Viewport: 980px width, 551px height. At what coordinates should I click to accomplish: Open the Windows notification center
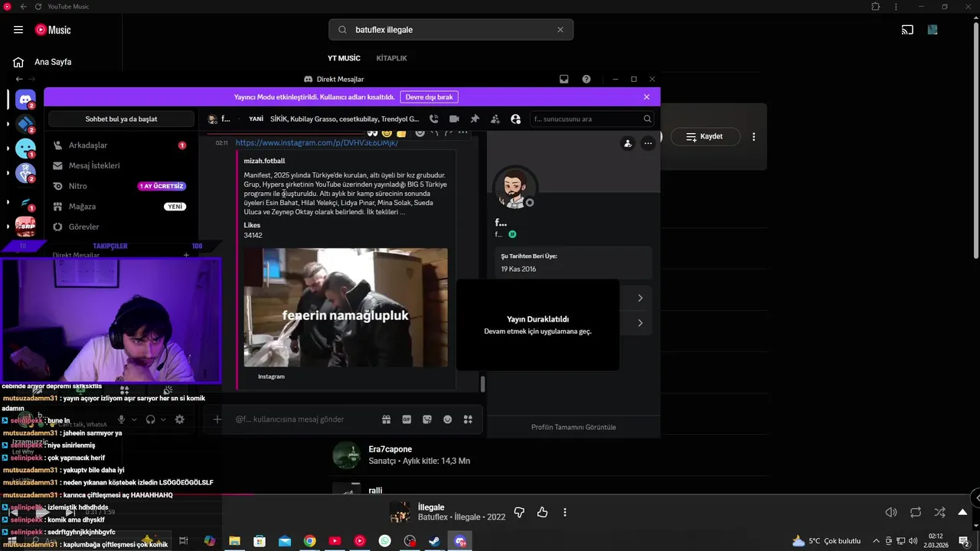pos(964,541)
